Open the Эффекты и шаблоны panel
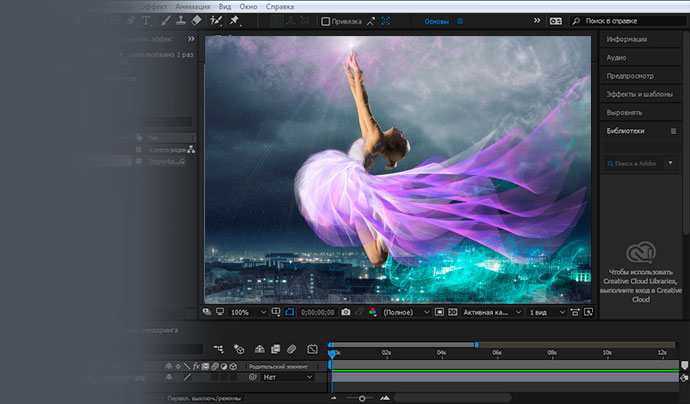This screenshot has height=404, width=690. tap(641, 94)
